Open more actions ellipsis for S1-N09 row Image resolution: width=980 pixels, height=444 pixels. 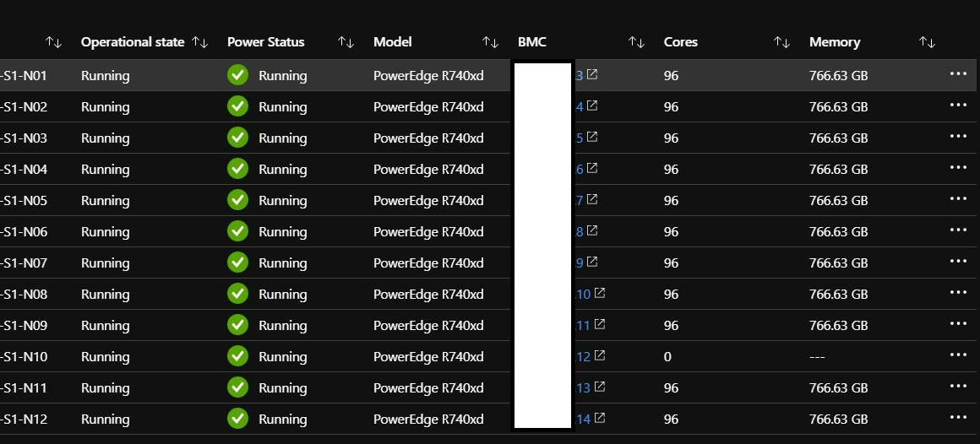point(957,324)
